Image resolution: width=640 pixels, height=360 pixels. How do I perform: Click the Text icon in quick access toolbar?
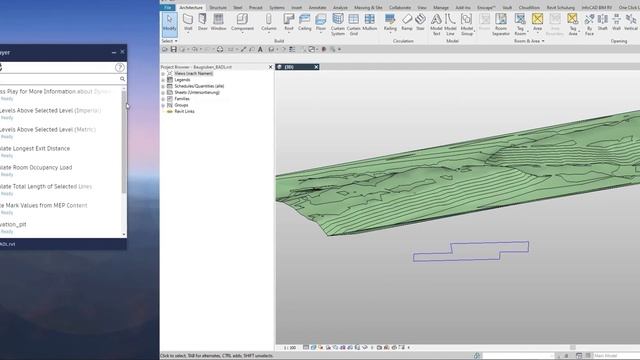(x=260, y=49)
